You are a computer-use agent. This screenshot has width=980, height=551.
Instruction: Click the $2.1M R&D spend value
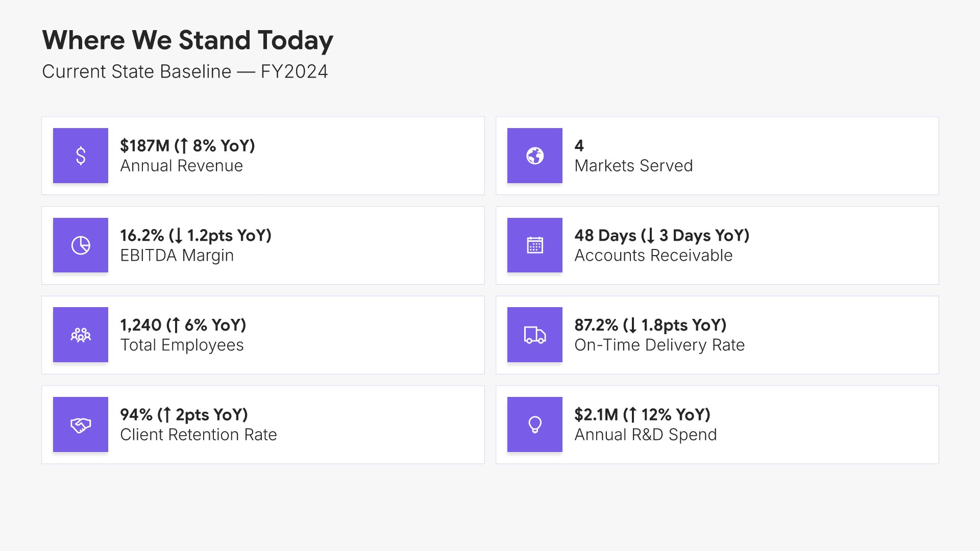click(x=642, y=415)
